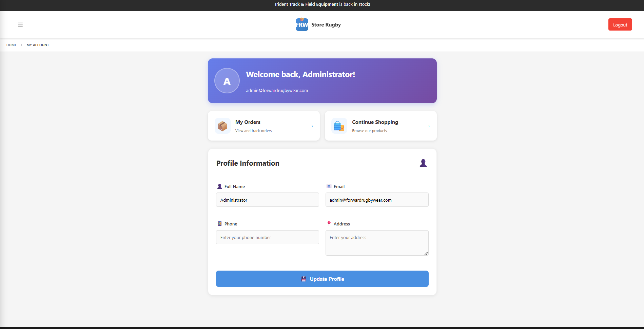The width and height of the screenshot is (644, 329).
Task: Click the arrow on My Orders card
Action: 311,126
